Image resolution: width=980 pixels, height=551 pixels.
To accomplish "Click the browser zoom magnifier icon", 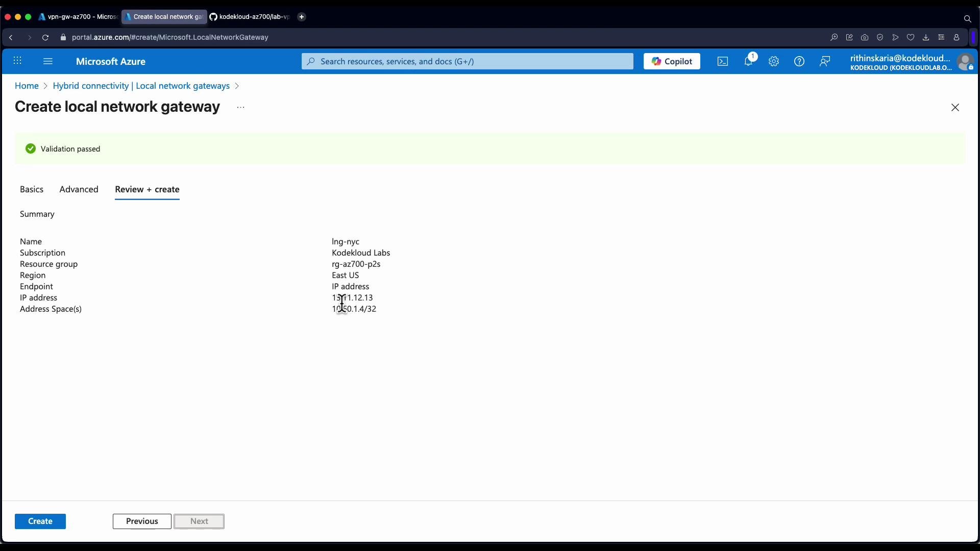I will pyautogui.click(x=834, y=38).
